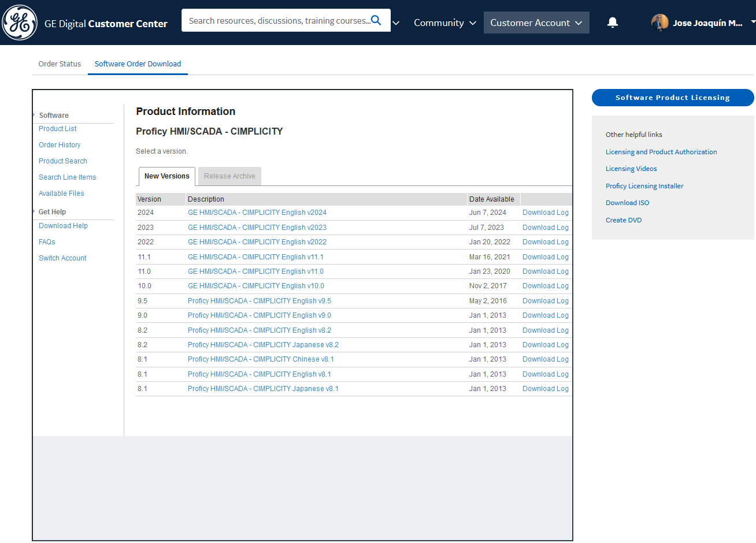The width and height of the screenshot is (756, 543).
Task: Open Licensing and Product Authorization link
Action: coord(661,152)
